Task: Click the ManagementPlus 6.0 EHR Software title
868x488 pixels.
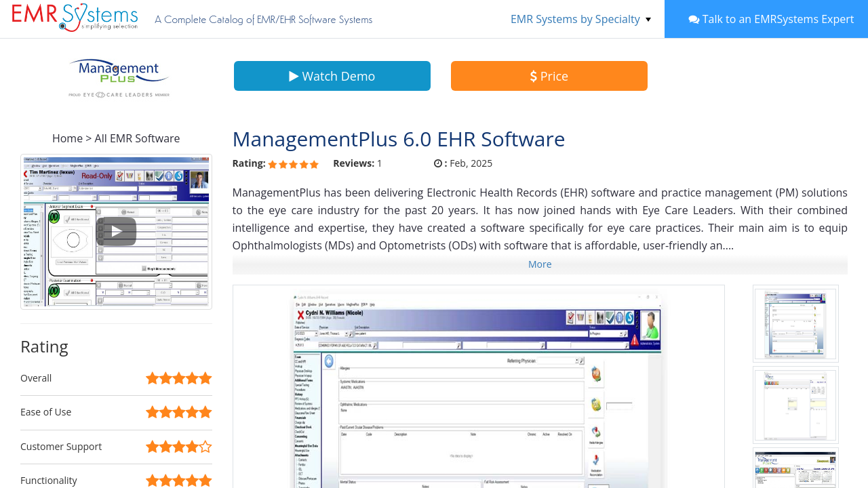Action: (x=399, y=139)
